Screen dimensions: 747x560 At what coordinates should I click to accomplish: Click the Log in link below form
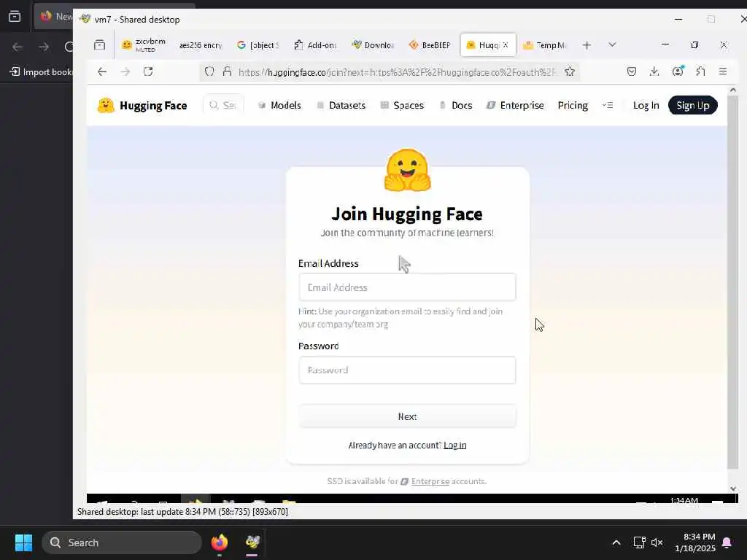click(455, 446)
